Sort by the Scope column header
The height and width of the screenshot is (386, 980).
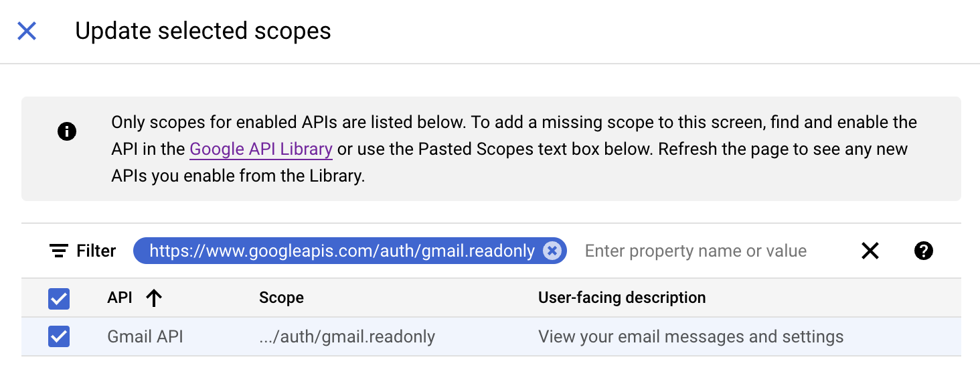point(281,298)
